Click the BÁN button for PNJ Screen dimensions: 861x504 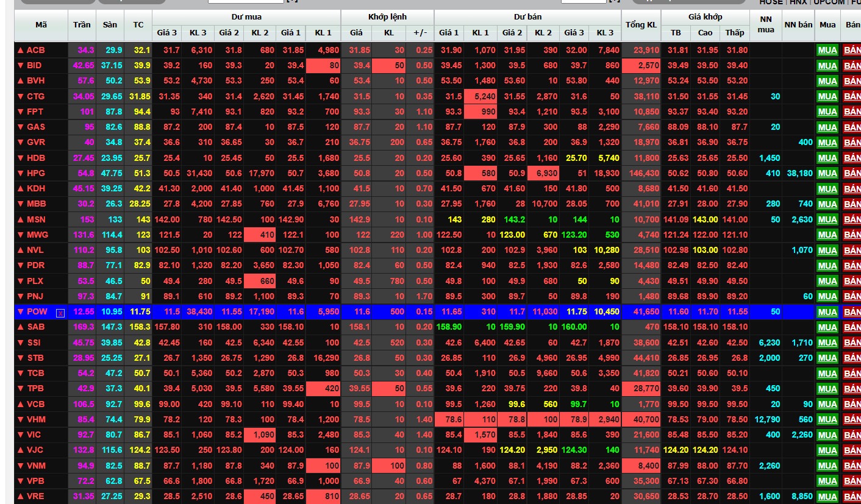click(852, 297)
